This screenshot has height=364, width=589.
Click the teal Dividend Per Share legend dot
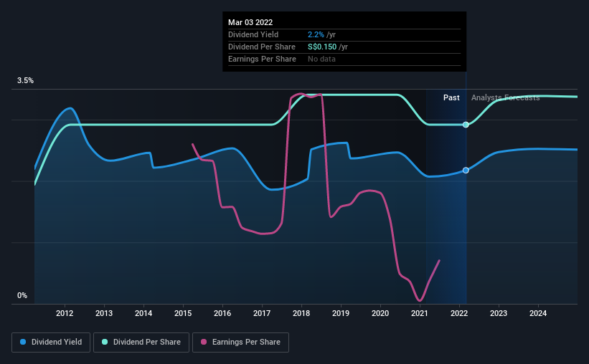tap(105, 342)
